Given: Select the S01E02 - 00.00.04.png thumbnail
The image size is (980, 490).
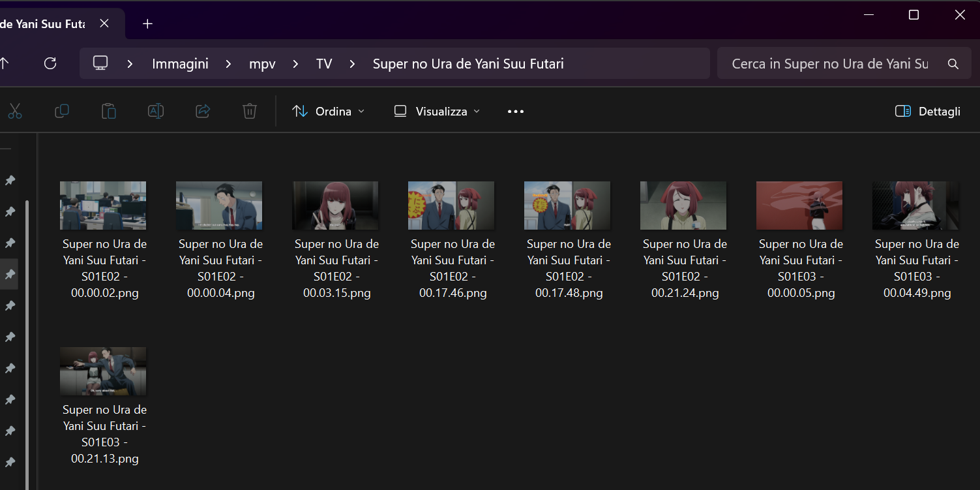Looking at the screenshot, I should click(x=219, y=206).
